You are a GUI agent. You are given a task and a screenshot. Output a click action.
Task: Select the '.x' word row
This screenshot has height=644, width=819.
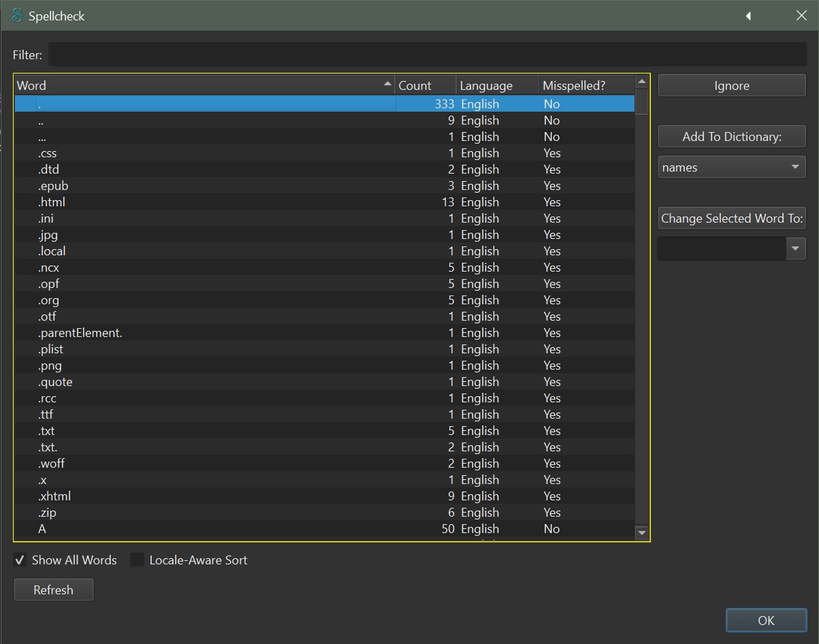pos(325,480)
